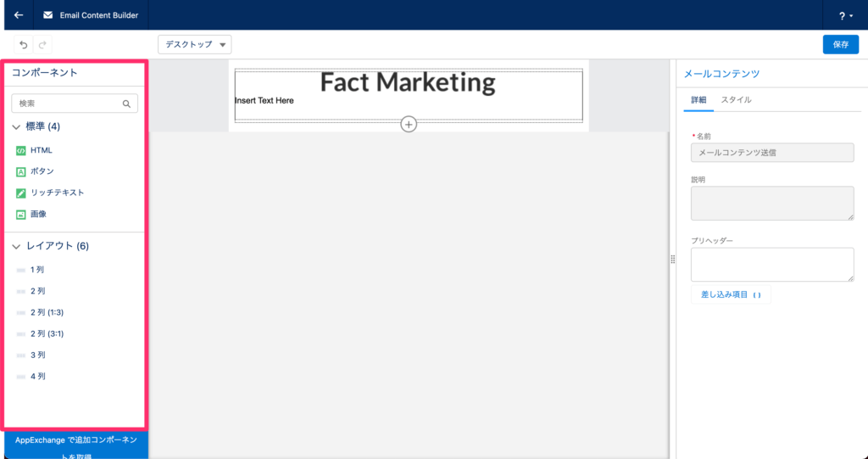
Task: Select the 2 列 (1:3) layout
Action: [x=47, y=312]
